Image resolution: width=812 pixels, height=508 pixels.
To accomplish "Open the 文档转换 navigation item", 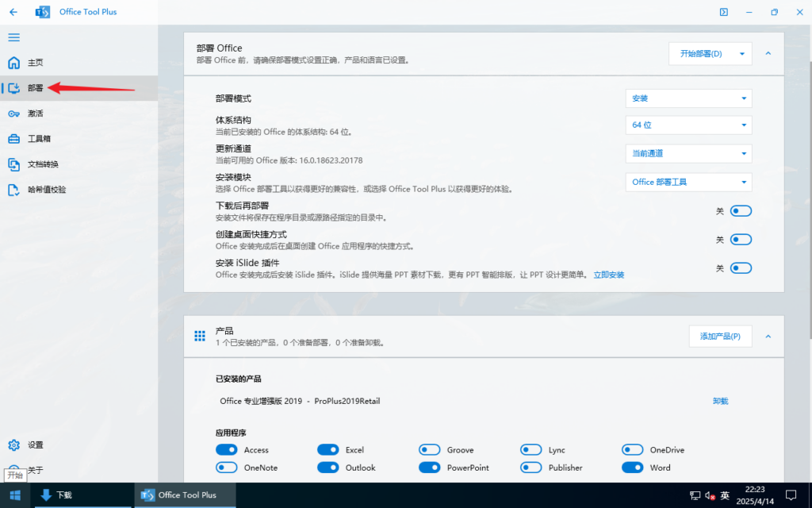I will 79,164.
